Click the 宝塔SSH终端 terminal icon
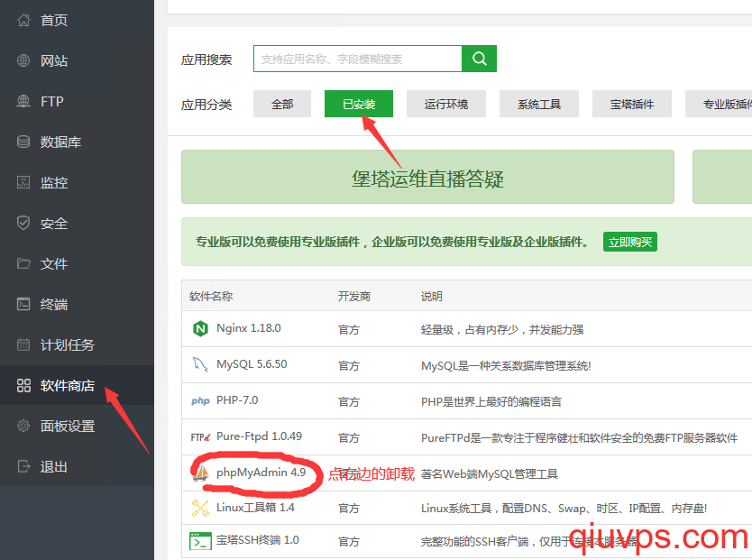This screenshot has height=560, width=752. click(200, 541)
